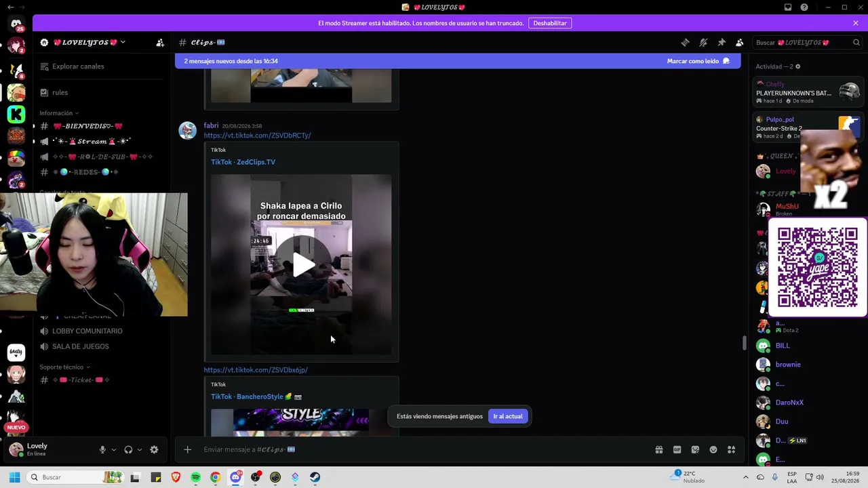The width and height of the screenshot is (868, 488).
Task: Open the GIF picker
Action: point(677,449)
